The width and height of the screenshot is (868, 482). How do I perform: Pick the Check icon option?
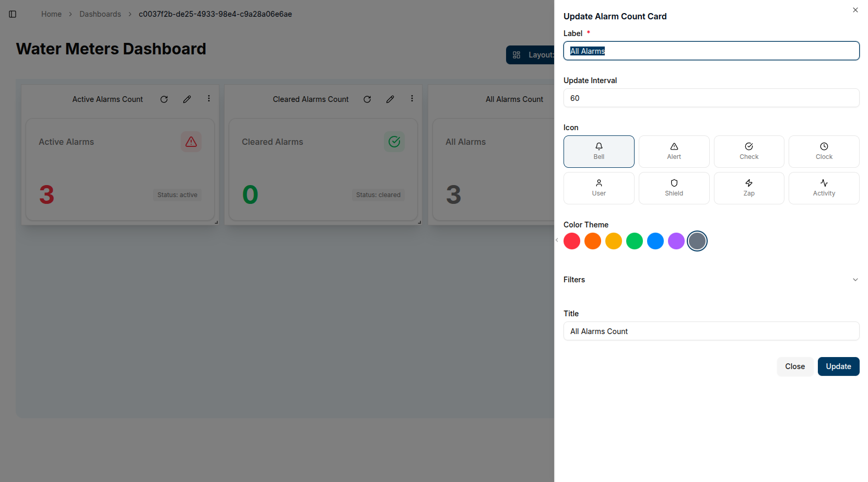749,152
